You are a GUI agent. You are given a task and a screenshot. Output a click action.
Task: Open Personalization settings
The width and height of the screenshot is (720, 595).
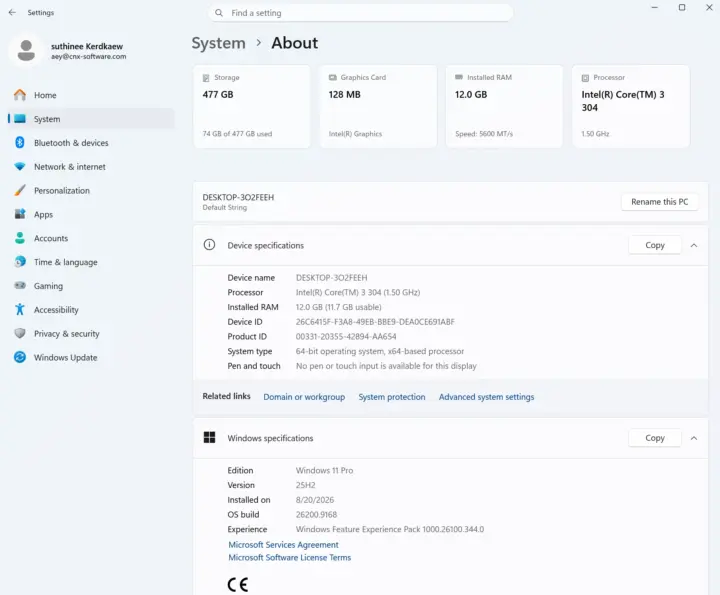[91, 191]
